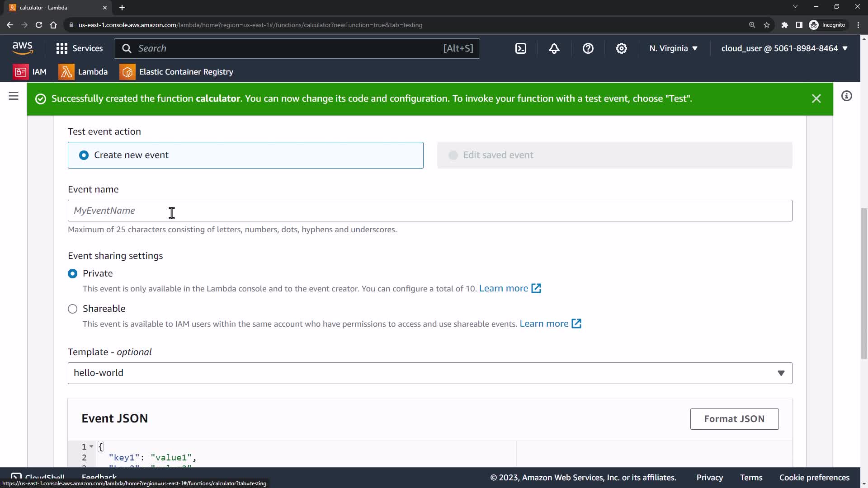Open the Elastic Container Registry shortcut

(x=176, y=72)
